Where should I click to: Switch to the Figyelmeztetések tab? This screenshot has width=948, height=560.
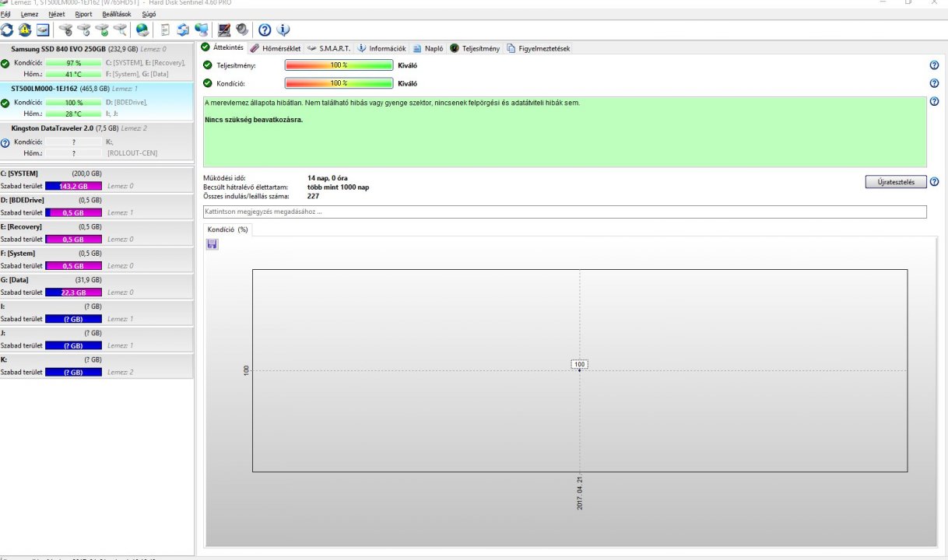(539, 48)
